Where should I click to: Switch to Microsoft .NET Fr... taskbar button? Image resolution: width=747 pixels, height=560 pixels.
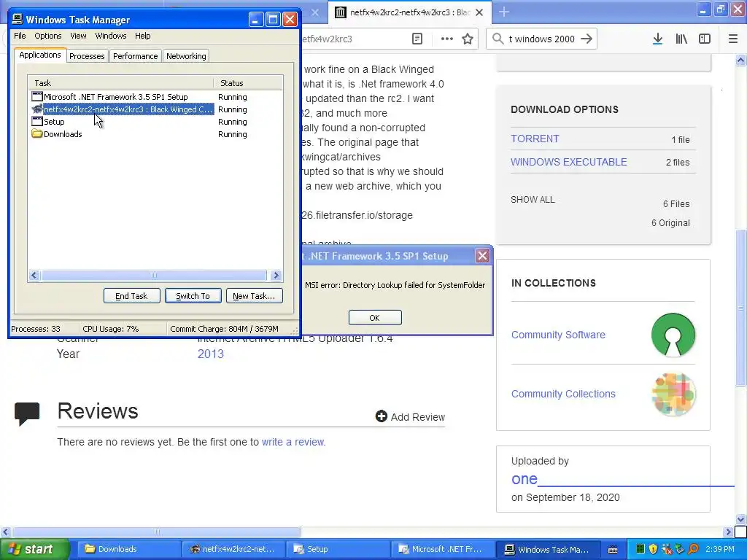point(443,549)
